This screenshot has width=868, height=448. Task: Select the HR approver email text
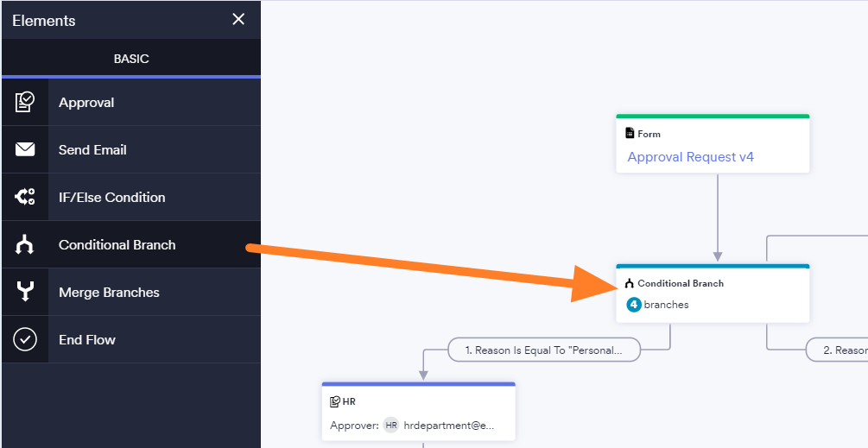pyautogui.click(x=449, y=426)
